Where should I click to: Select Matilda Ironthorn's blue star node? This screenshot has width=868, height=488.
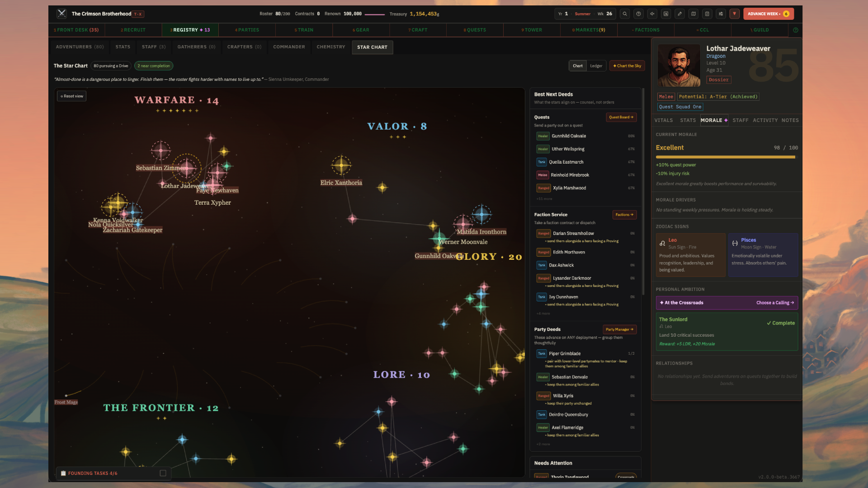click(x=481, y=214)
